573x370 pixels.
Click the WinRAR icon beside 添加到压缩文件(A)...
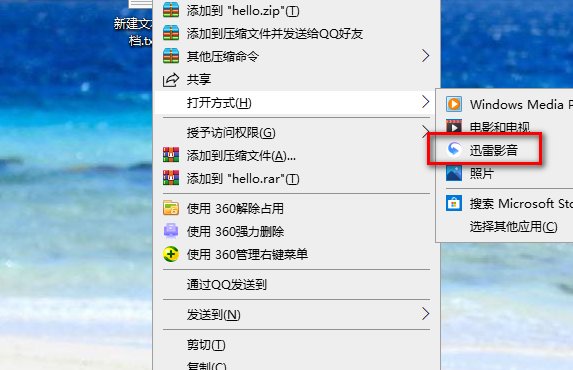coord(171,155)
